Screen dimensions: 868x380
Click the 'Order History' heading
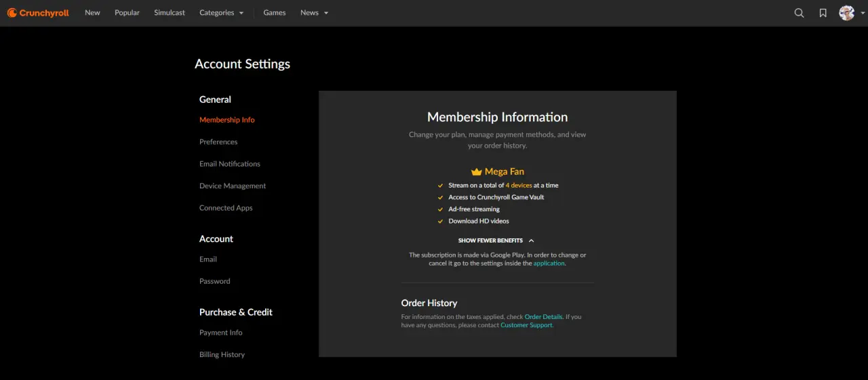[x=429, y=303]
